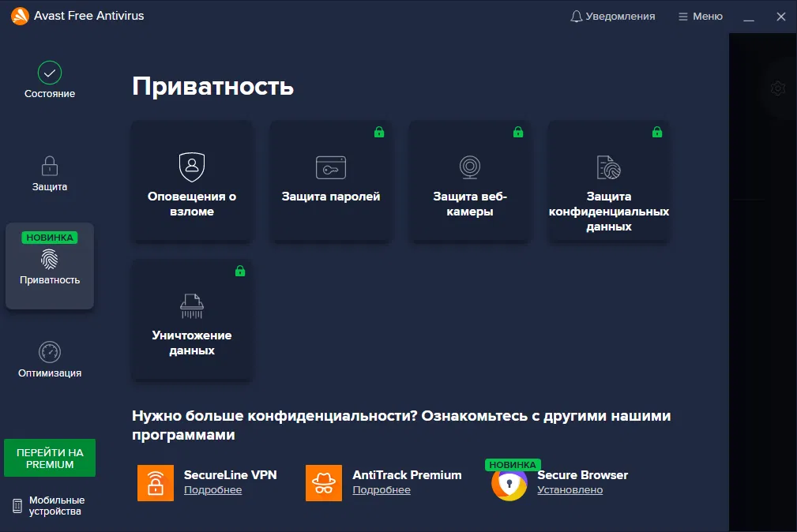Open Подробнее link under AntiTrack Premium
The width and height of the screenshot is (797, 532).
382,490
